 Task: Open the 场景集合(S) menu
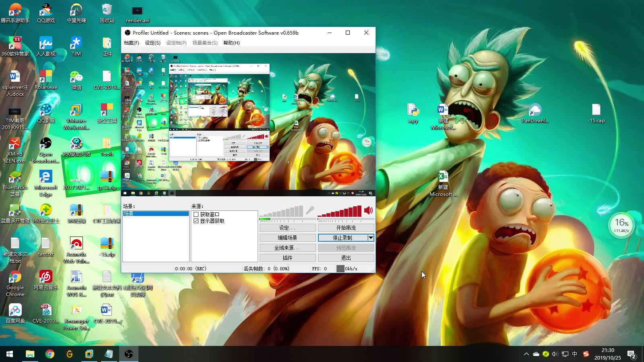[205, 43]
